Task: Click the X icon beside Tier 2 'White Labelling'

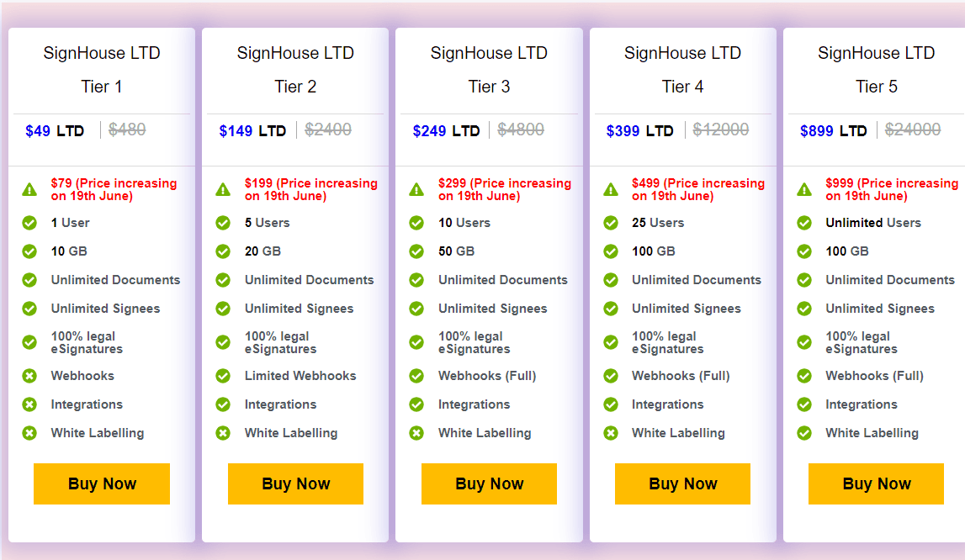Action: coord(222,433)
